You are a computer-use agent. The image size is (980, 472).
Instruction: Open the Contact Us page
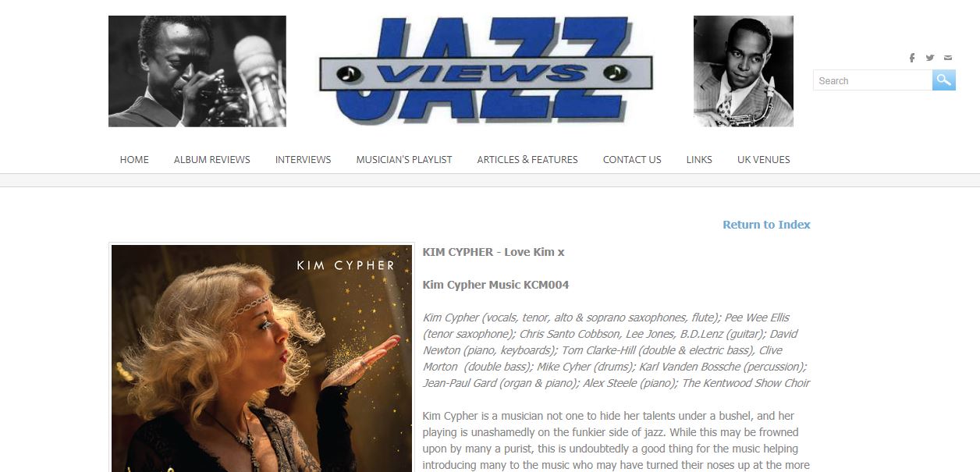[x=632, y=159]
